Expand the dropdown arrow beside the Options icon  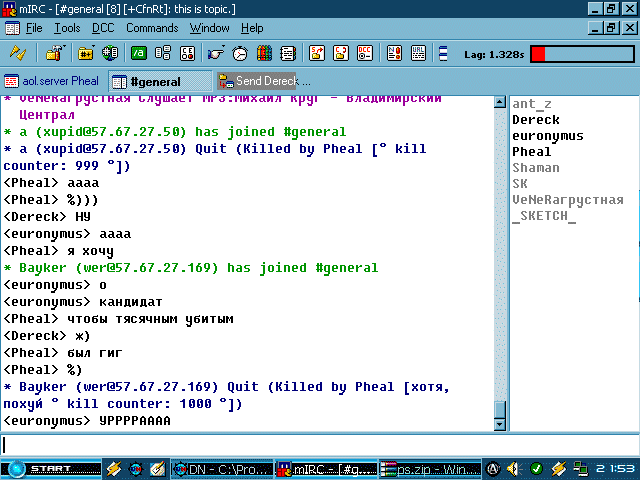(63, 47)
